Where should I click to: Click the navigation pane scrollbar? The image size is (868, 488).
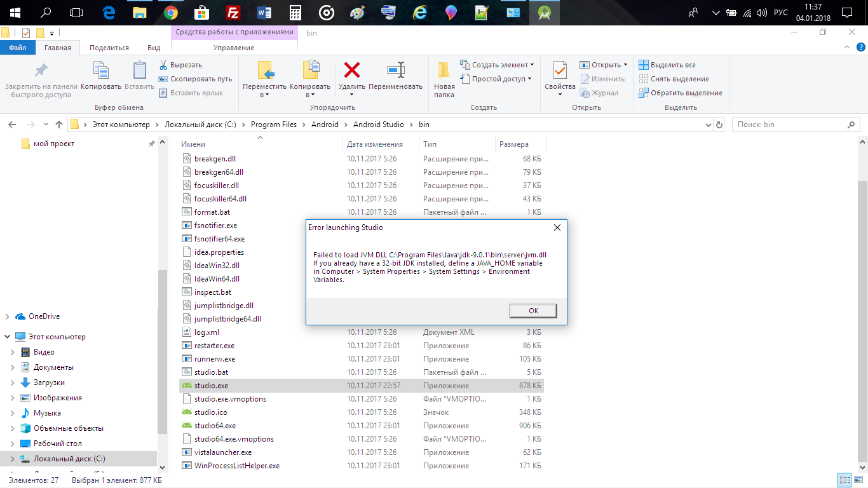163,351
